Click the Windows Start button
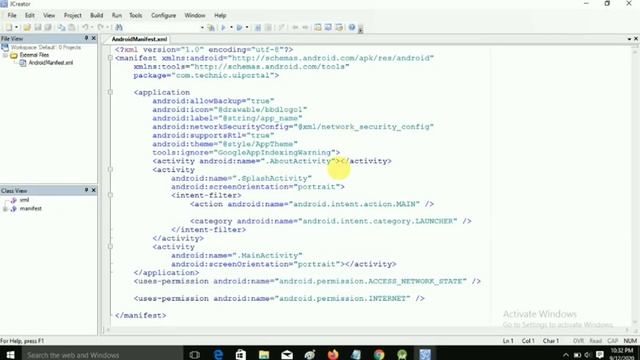640x360 pixels. pyautogui.click(x=10, y=354)
